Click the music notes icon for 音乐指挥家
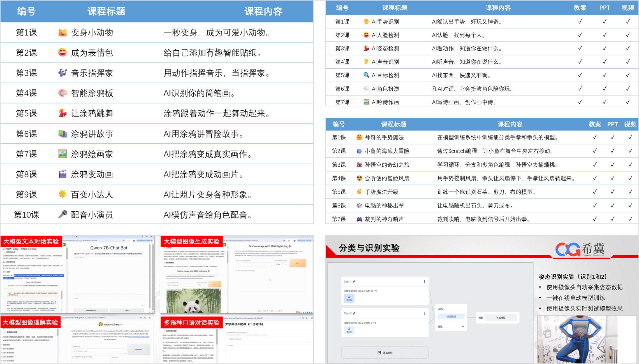 click(x=62, y=73)
